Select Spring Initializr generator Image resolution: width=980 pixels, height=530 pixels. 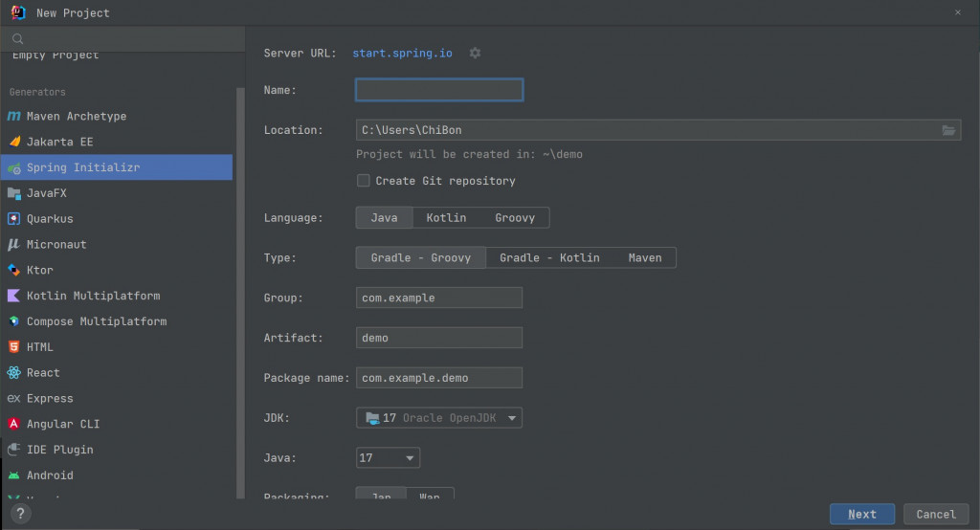[x=117, y=167]
